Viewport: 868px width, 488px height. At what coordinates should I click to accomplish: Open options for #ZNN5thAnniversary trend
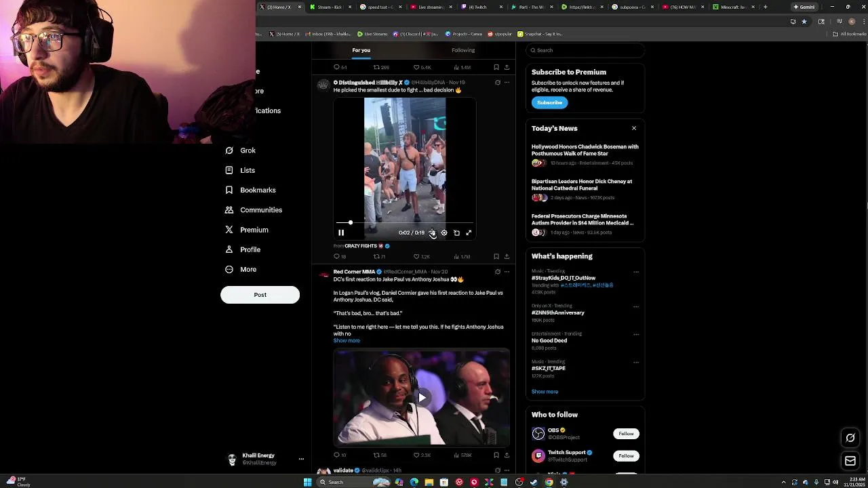click(636, 306)
